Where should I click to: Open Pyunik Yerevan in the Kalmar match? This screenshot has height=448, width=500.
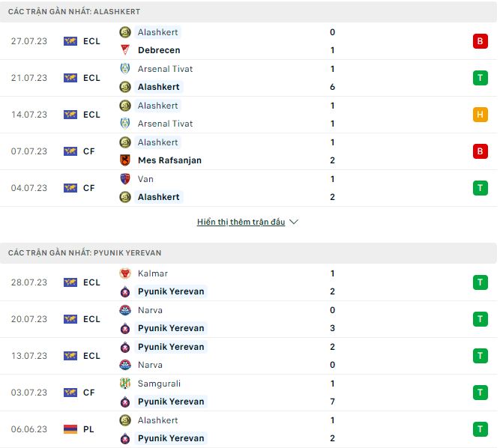click(171, 291)
